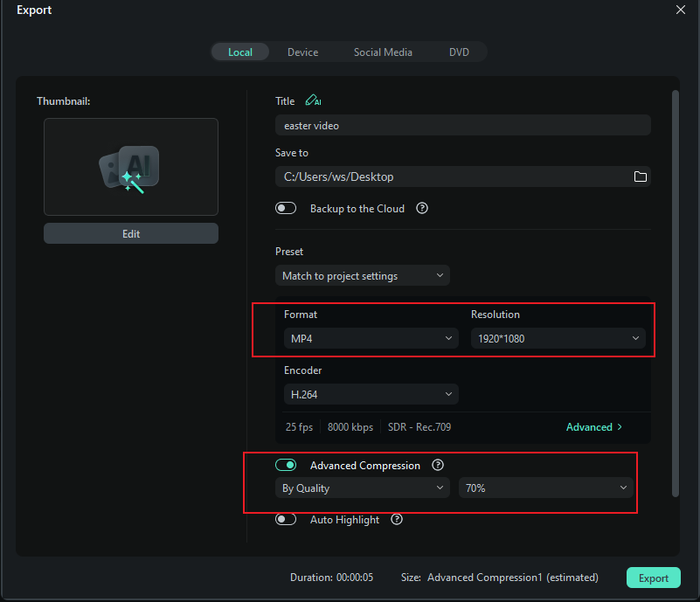Open the Format MP4 dropdown
The height and width of the screenshot is (602, 700).
tap(371, 338)
